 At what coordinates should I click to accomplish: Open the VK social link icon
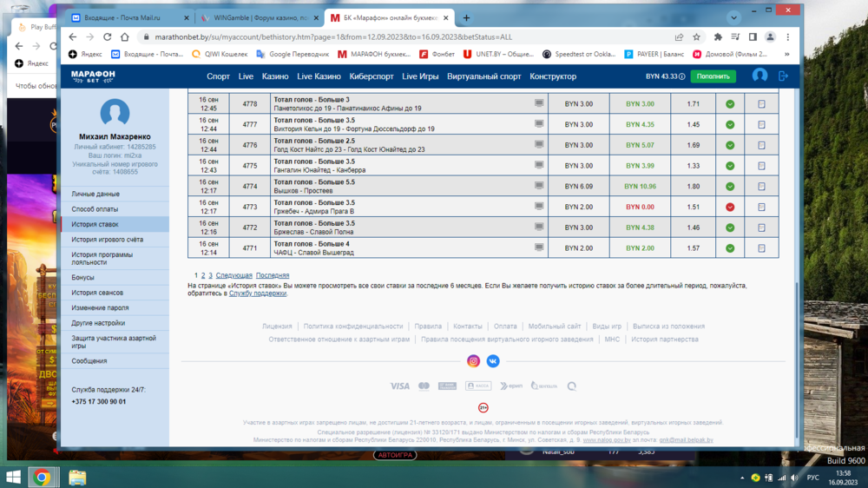[x=493, y=361]
